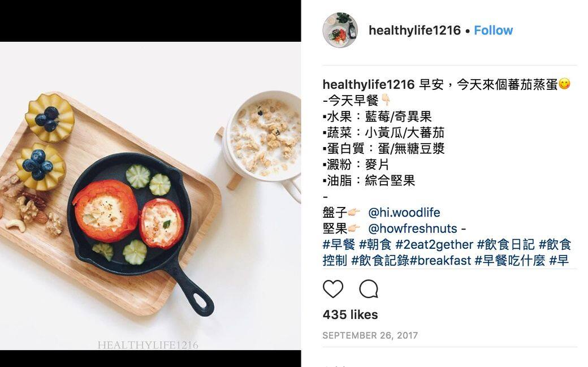Open the #飲食日記 hashtag

pos(505,245)
